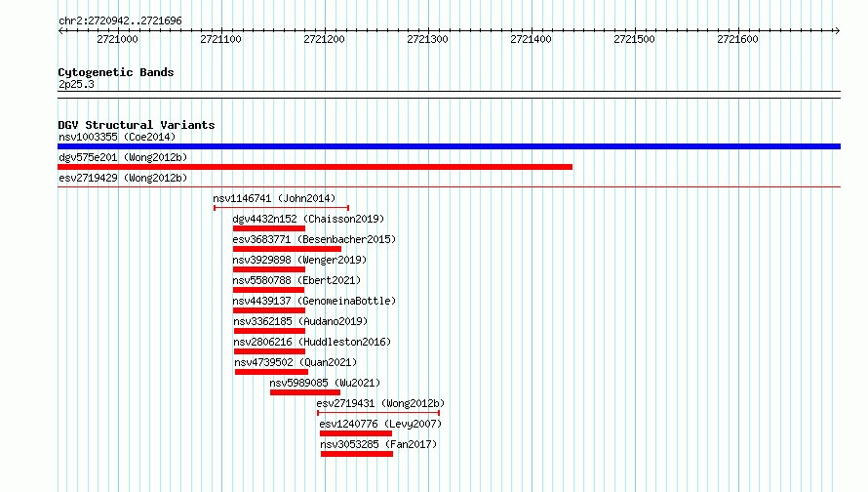The width and height of the screenshot is (868, 492).
Task: Click the red bar under esv3683771
Action: pyautogui.click(x=287, y=249)
